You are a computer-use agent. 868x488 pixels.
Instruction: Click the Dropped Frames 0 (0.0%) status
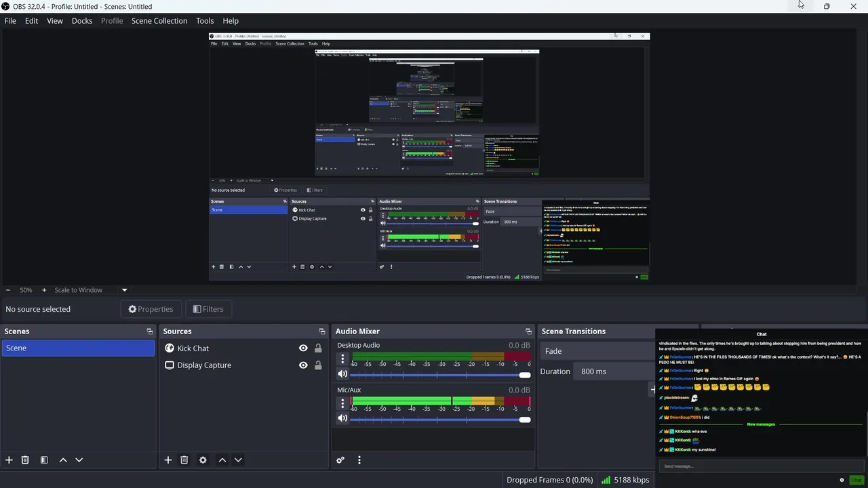pyautogui.click(x=549, y=480)
